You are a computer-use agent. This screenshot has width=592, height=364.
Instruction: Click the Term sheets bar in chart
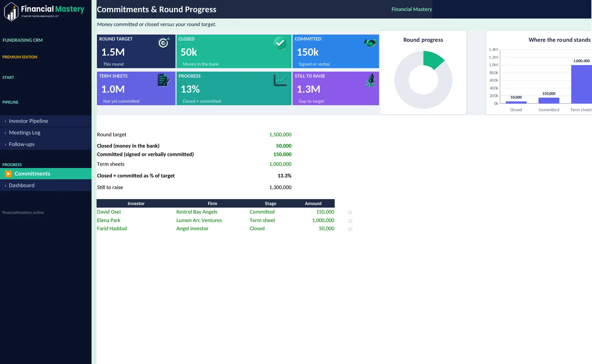(x=582, y=84)
